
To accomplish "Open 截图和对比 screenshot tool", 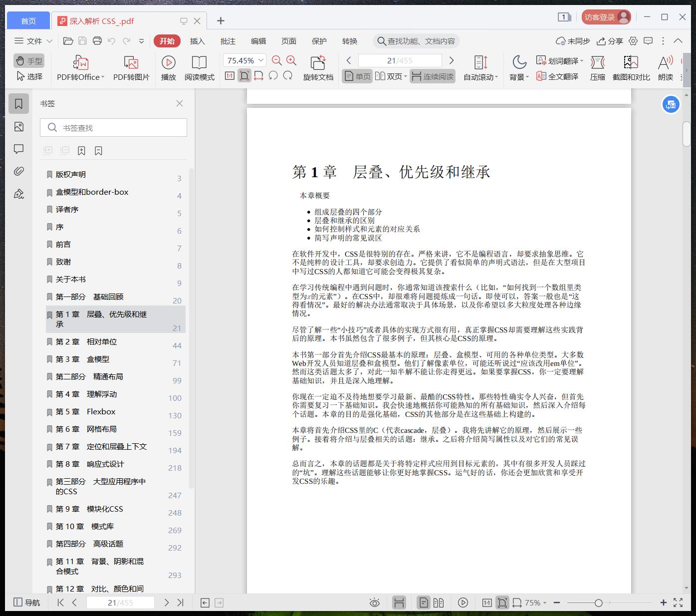I will [631, 68].
